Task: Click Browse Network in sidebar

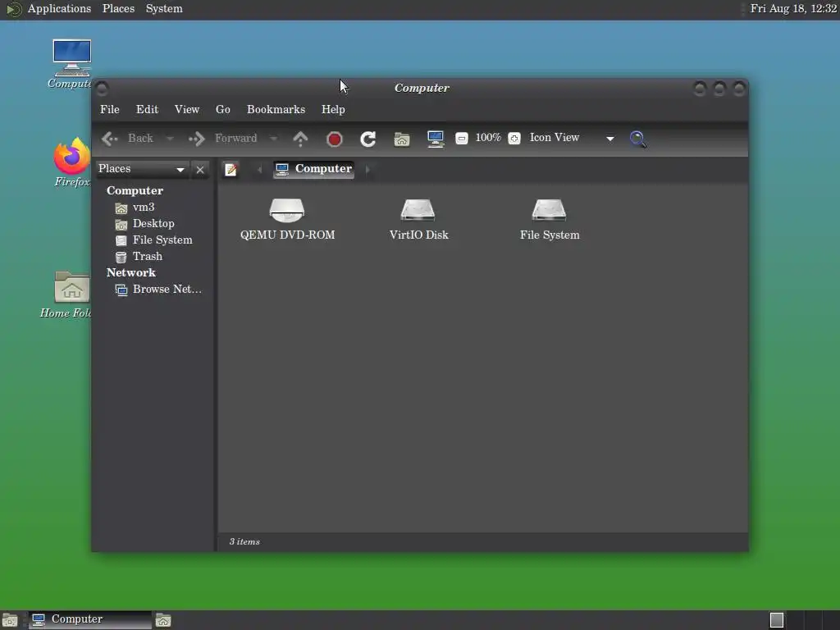Action: click(x=167, y=290)
